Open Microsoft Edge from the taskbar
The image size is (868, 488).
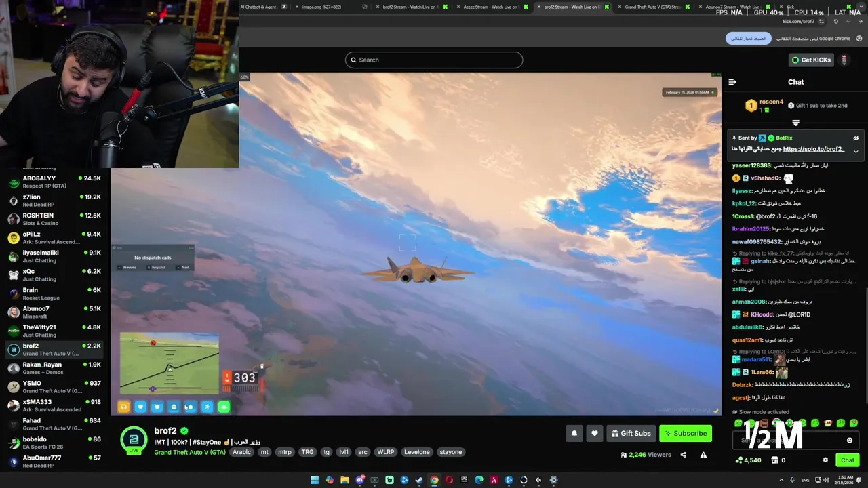(479, 480)
